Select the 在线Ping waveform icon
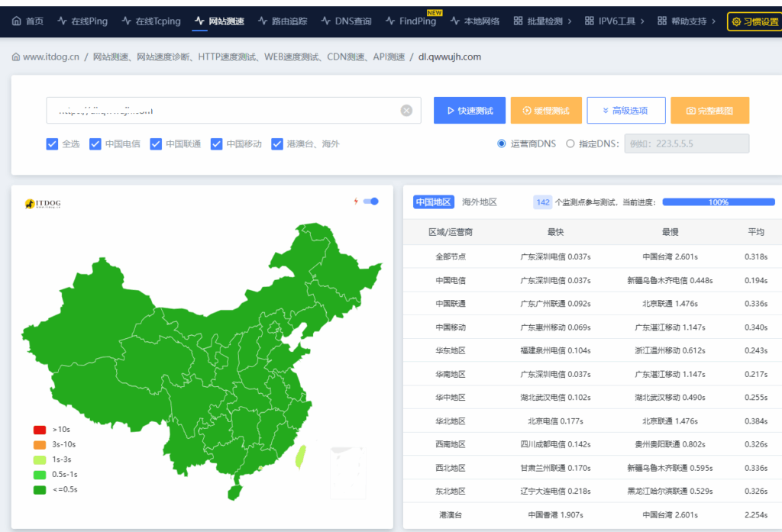 click(x=60, y=21)
